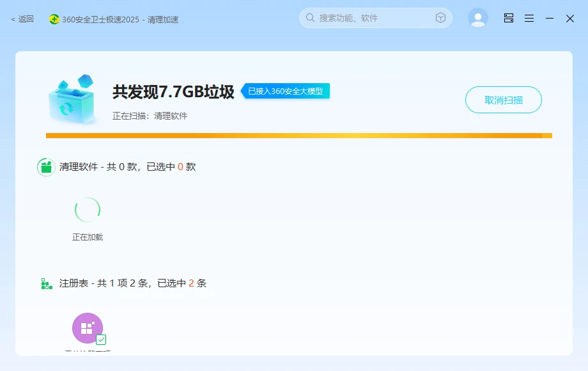588x371 pixels.
Task: Click the magnifier search icon
Action: [310, 18]
